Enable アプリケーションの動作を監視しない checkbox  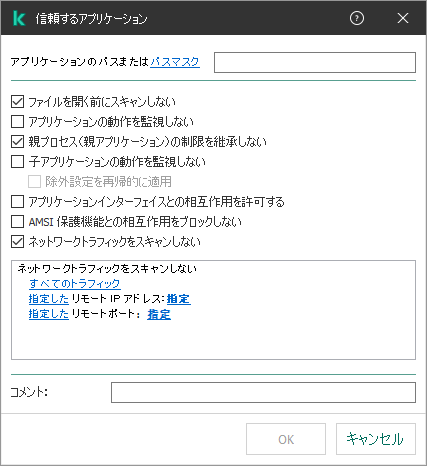pos(18,122)
